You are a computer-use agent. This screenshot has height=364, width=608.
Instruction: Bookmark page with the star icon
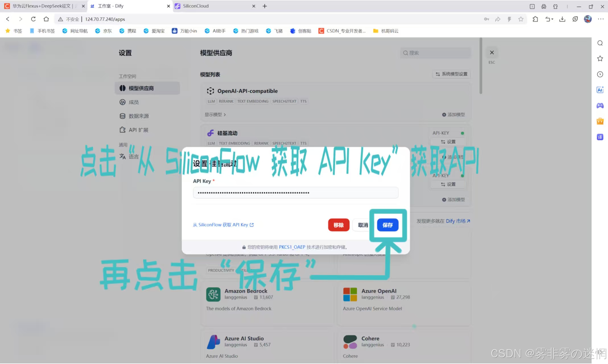tap(521, 19)
